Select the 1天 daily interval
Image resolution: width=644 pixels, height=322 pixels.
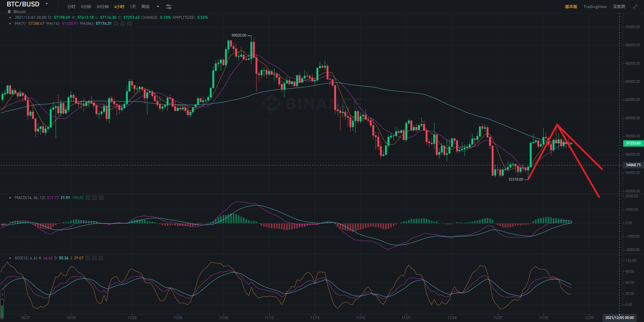(133, 7)
